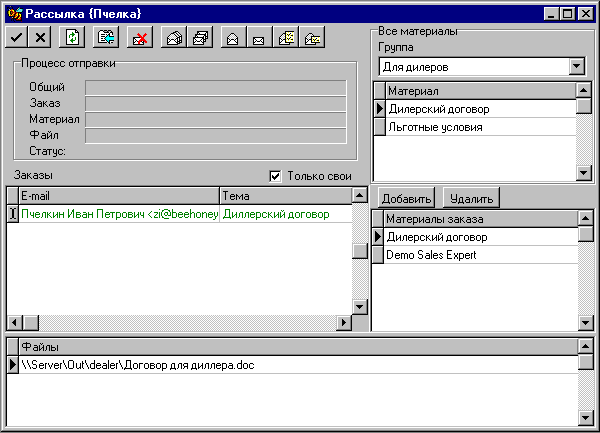This screenshot has height=433, width=600.
Task: Click scroll down arrow in orders grid
Action: [x=359, y=306]
